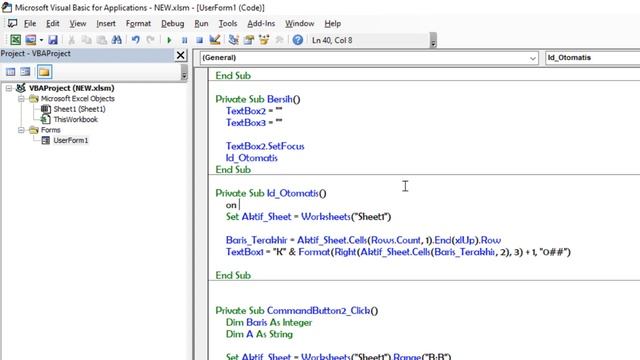Click the 'Private Sub Bersih()' line
The width and height of the screenshot is (640, 360).
(x=258, y=99)
